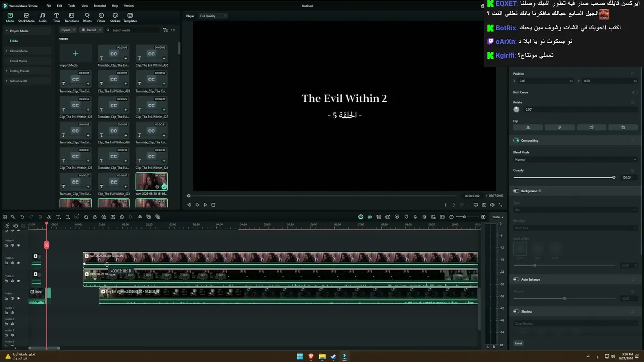Select the scissors Split tool
This screenshot has height=362, width=644.
(49, 217)
